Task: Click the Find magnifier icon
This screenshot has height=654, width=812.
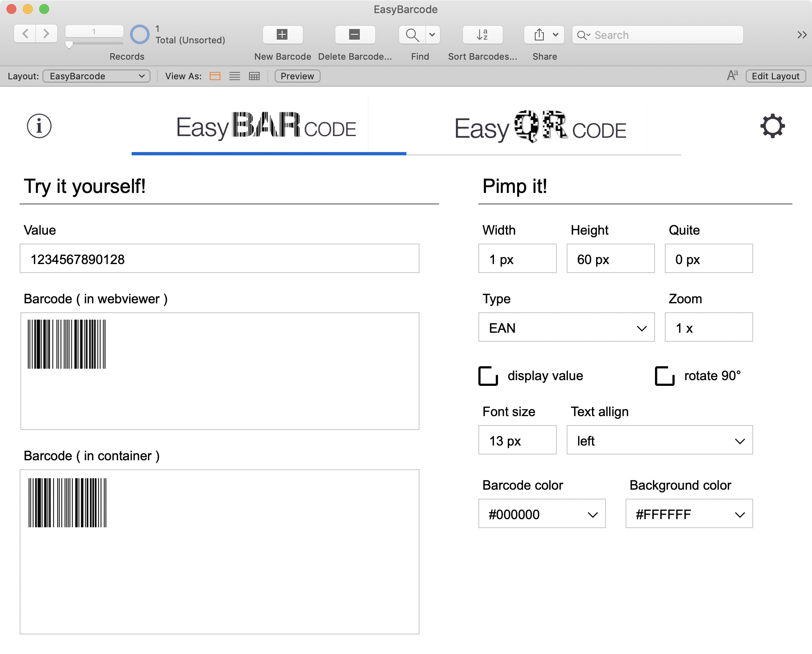Action: (412, 35)
